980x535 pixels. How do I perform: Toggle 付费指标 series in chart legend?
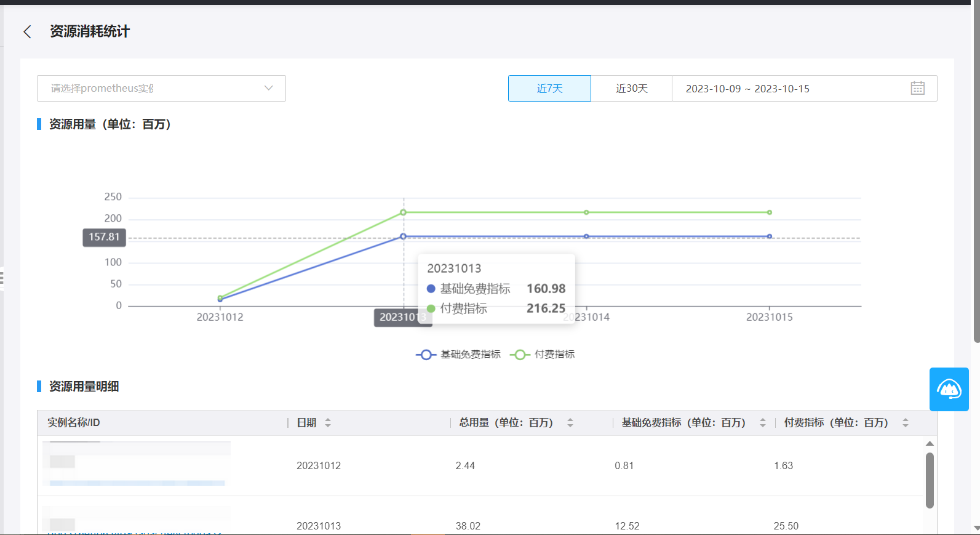(x=543, y=355)
